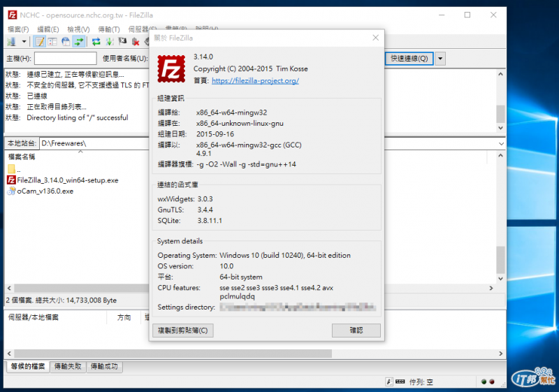Screen dimensions: 559x392
Task: Click 複製到剪貼簿(C) copy button
Action: 183,331
